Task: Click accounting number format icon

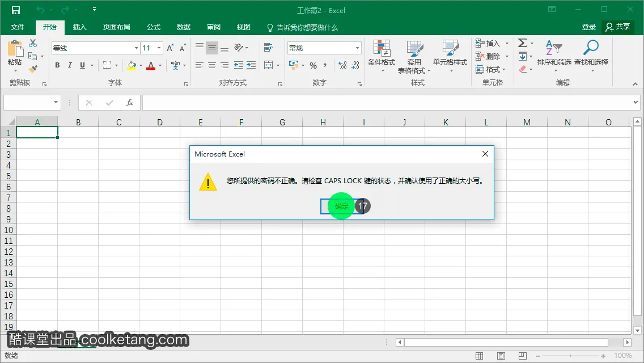Action: click(x=294, y=65)
